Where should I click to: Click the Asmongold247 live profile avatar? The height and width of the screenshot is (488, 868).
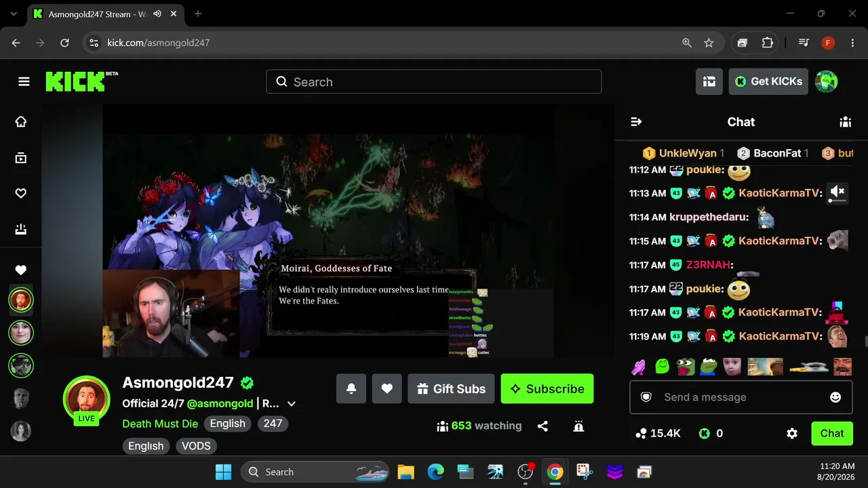[x=86, y=399]
